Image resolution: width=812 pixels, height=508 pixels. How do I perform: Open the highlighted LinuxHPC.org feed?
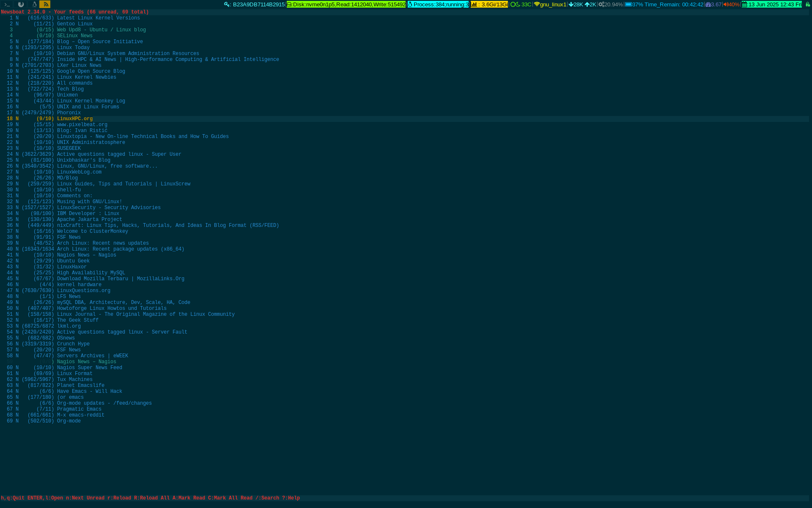[74, 119]
